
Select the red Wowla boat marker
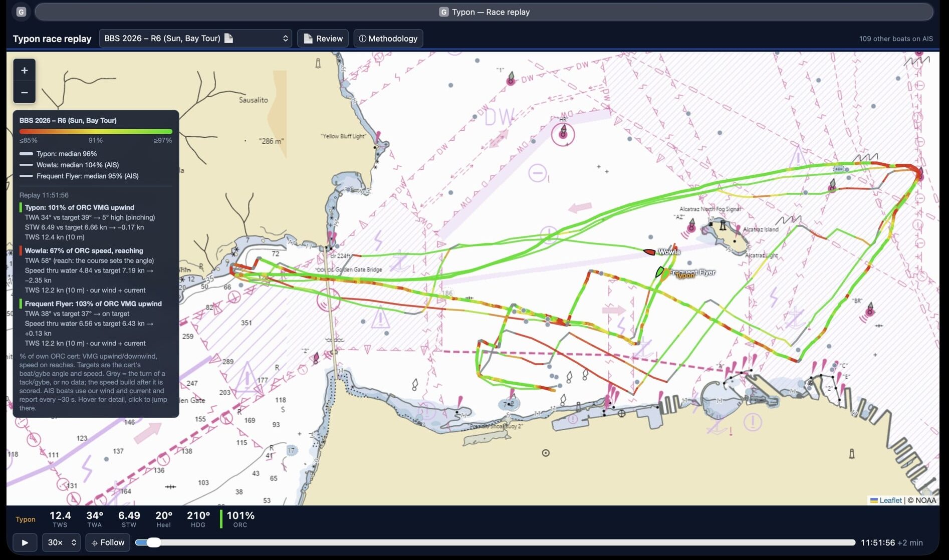click(x=649, y=252)
